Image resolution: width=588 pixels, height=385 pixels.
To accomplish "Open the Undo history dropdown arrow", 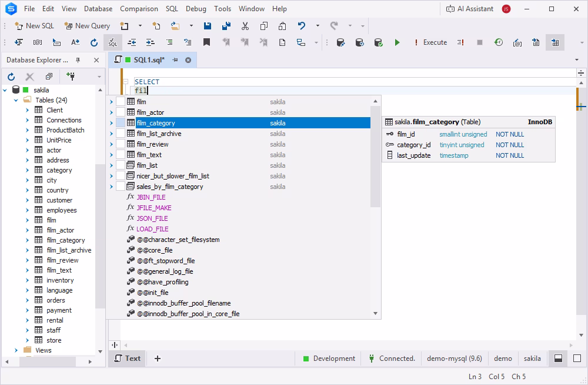I will coord(318,25).
